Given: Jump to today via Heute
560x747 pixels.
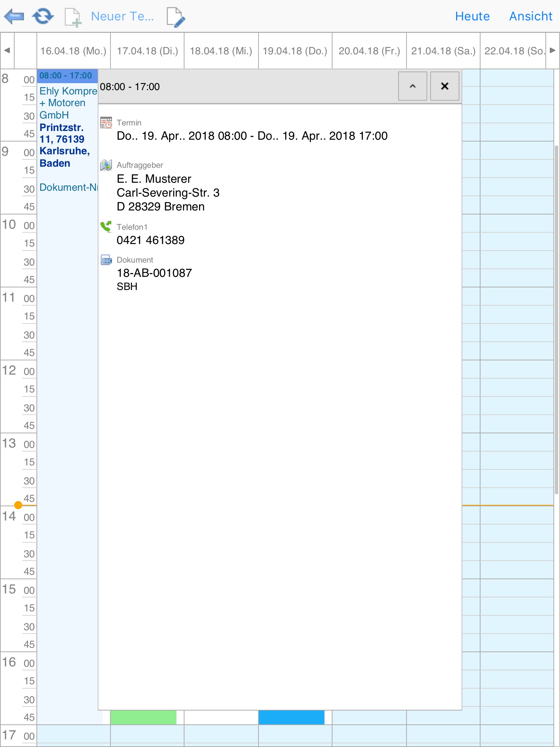Looking at the screenshot, I should (472, 16).
